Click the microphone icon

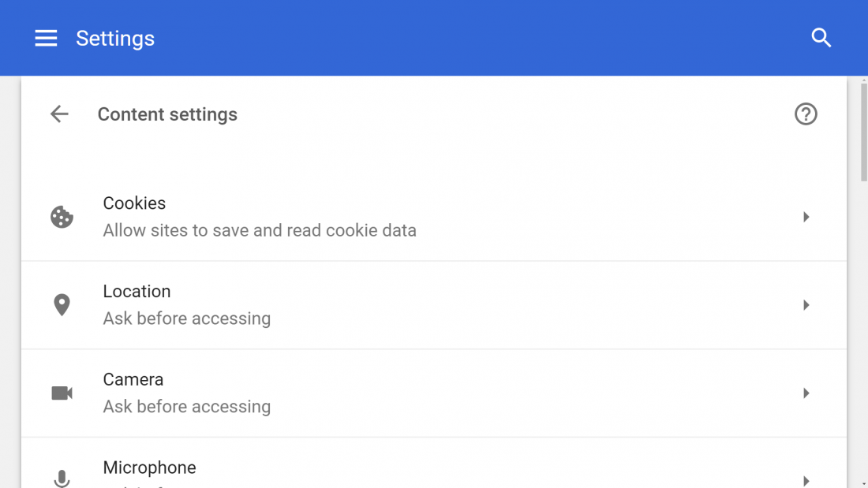(x=62, y=479)
